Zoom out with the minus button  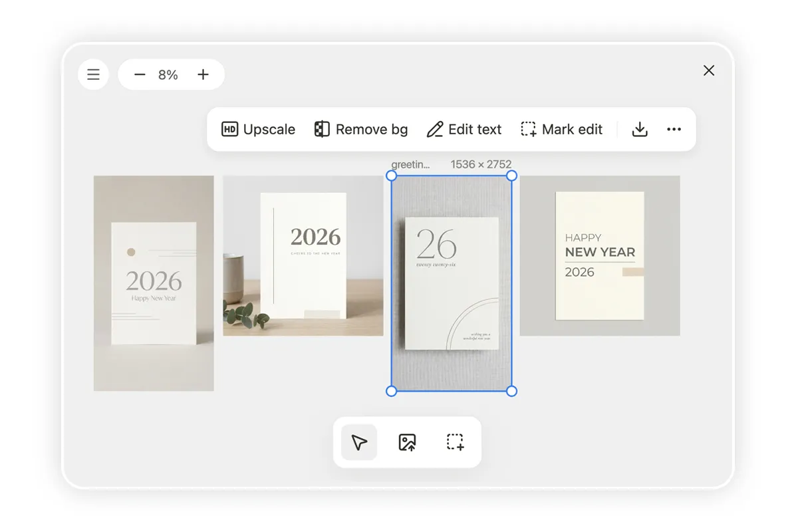(x=140, y=74)
